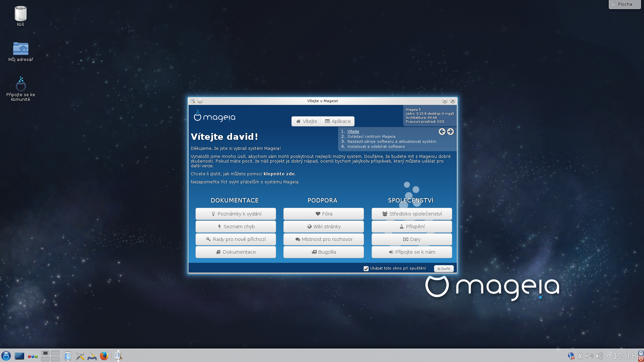Open the Mageia application launcher menu
The width and height of the screenshot is (644, 362).
pos(6,356)
